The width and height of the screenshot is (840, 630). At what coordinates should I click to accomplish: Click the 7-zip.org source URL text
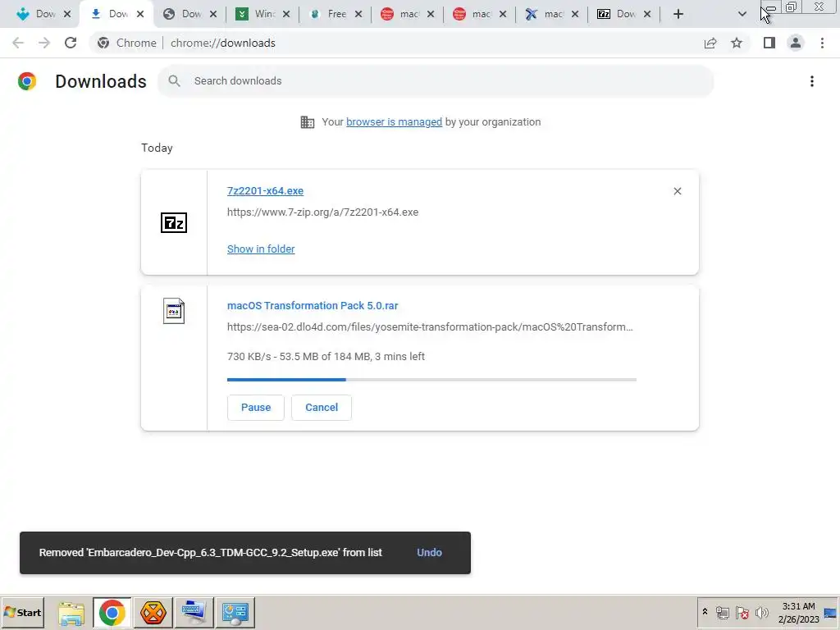(322, 212)
